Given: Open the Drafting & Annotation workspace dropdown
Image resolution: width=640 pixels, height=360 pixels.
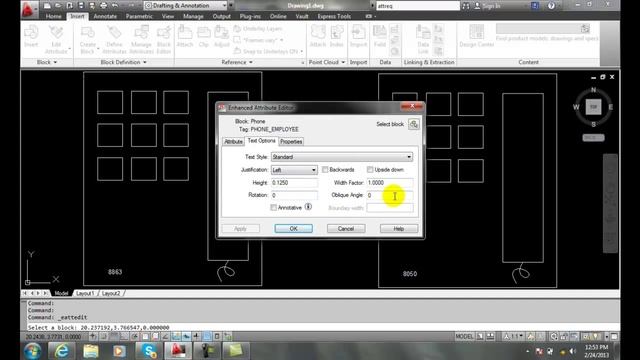Looking at the screenshot, I should (x=186, y=6).
